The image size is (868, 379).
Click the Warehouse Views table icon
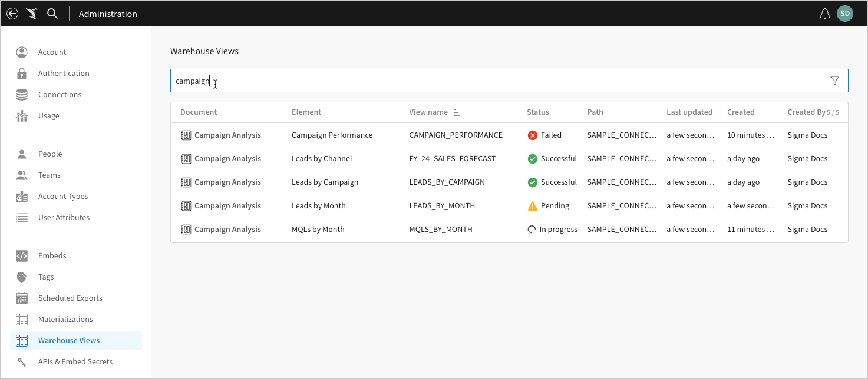[x=22, y=341]
